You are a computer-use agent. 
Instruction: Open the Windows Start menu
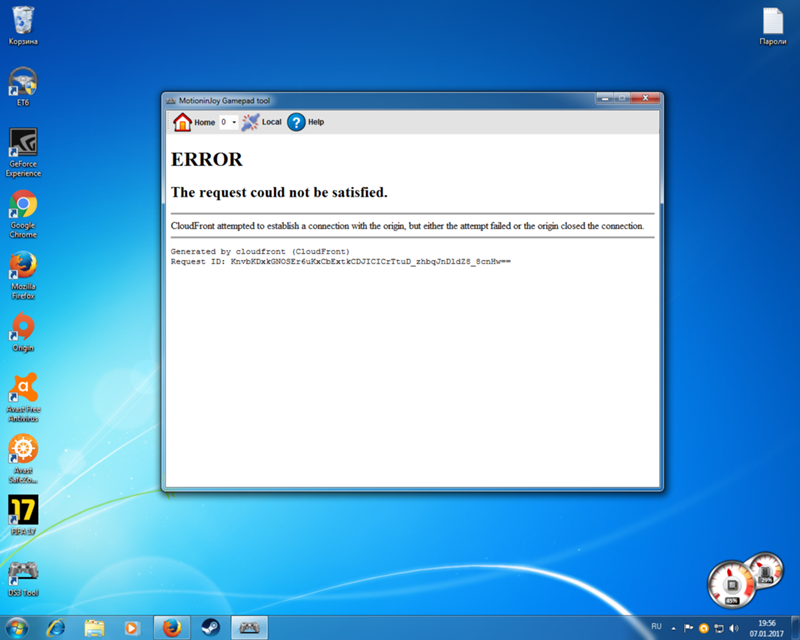pos(16,627)
